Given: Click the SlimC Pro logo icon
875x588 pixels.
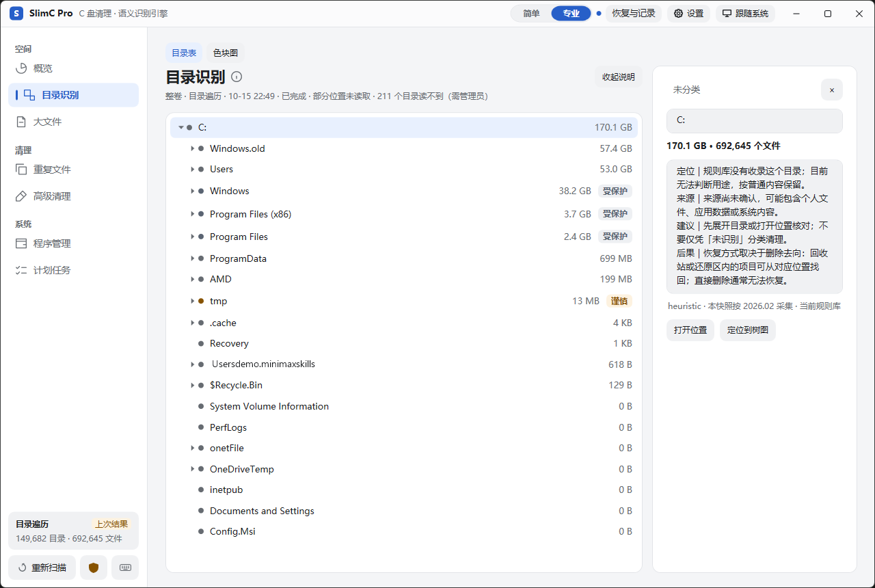Looking at the screenshot, I should [16, 14].
